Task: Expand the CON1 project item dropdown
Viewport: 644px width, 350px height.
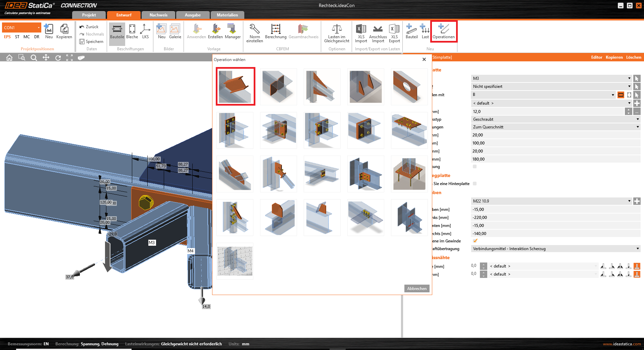Action: 39,27
